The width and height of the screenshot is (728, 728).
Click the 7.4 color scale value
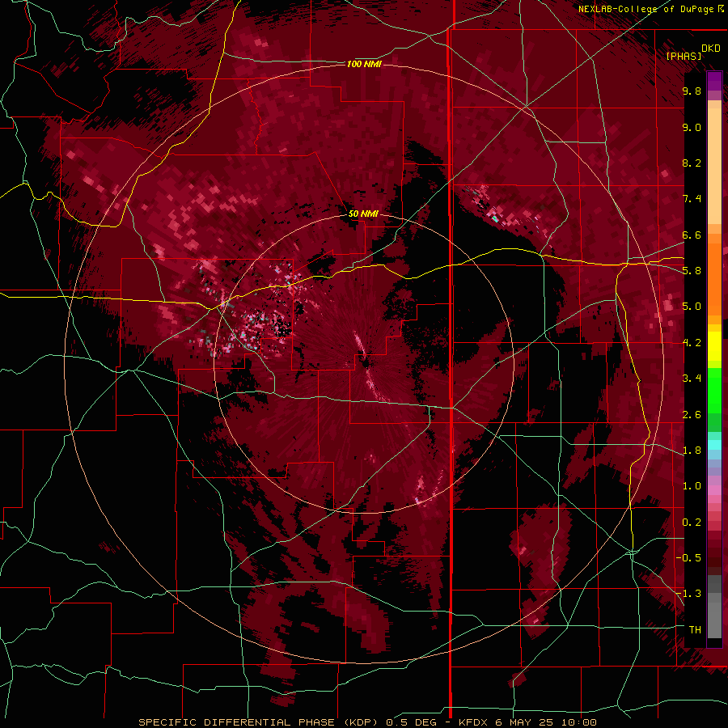tap(692, 199)
